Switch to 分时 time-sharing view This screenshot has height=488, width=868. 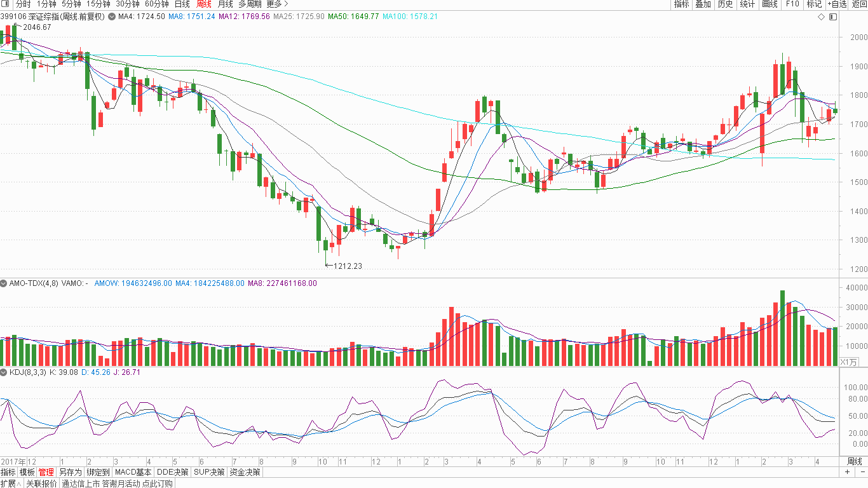(x=23, y=4)
